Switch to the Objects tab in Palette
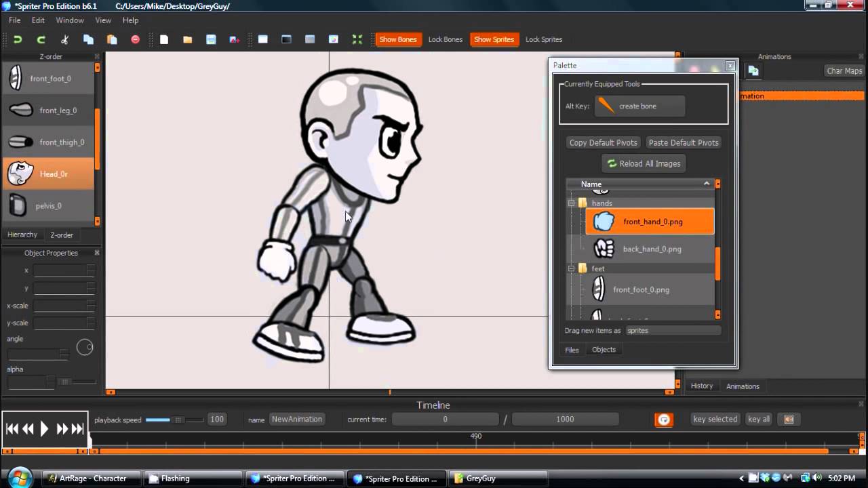 pyautogui.click(x=604, y=350)
